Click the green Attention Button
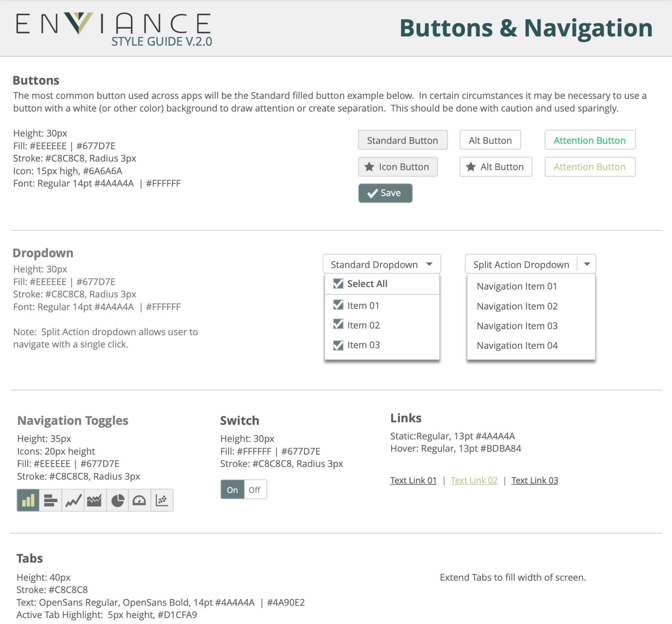 (x=590, y=140)
